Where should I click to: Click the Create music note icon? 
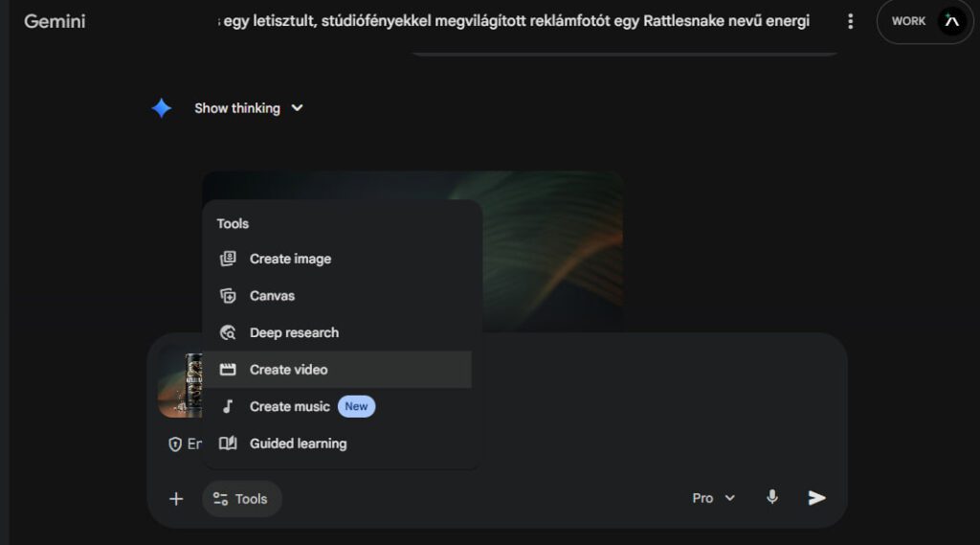click(228, 406)
